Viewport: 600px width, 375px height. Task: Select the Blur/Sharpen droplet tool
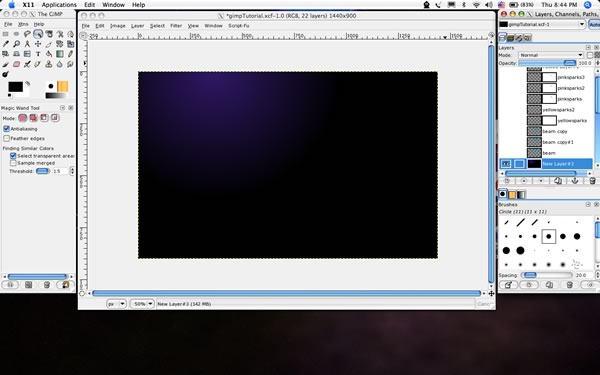60,64
